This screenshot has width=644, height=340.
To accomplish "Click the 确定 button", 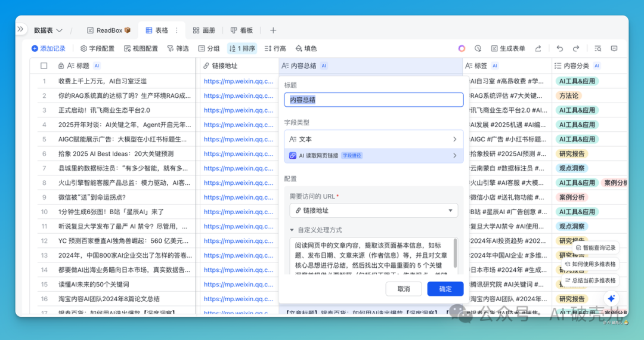I will point(445,289).
